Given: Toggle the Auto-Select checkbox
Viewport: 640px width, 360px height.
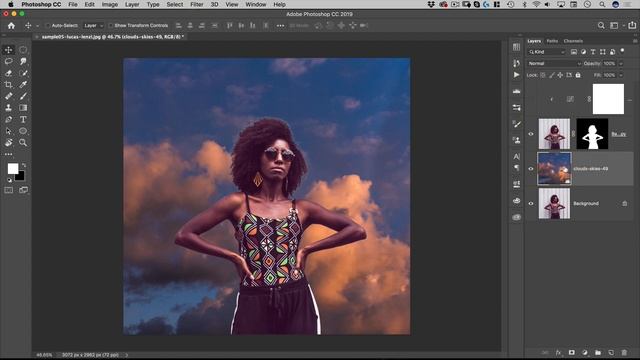Looking at the screenshot, I should [x=48, y=25].
